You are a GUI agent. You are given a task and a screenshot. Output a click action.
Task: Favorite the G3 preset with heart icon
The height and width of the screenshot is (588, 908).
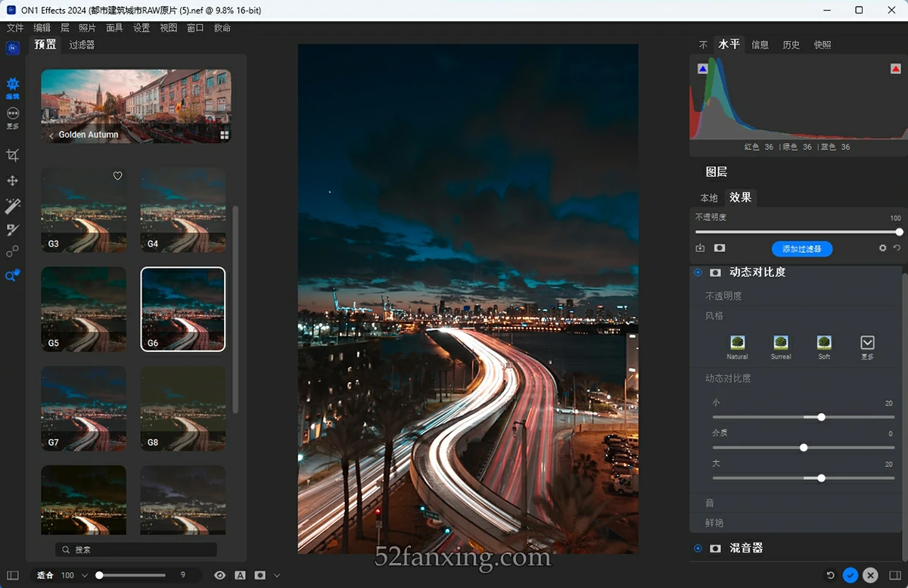click(117, 176)
